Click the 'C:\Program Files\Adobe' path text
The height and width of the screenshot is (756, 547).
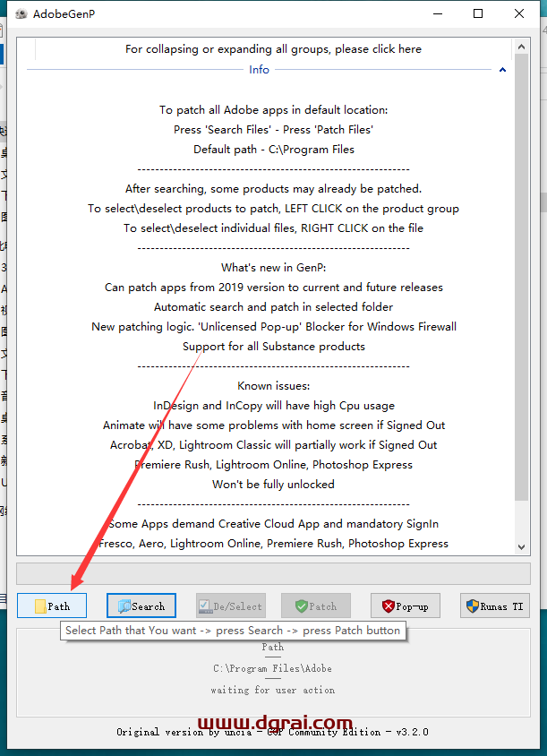click(x=273, y=669)
